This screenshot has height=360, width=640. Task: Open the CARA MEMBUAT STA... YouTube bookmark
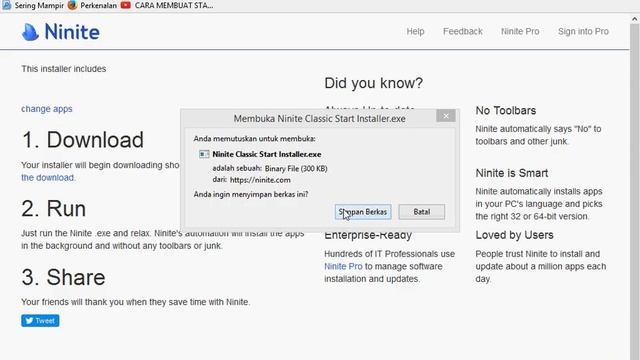(167, 5)
